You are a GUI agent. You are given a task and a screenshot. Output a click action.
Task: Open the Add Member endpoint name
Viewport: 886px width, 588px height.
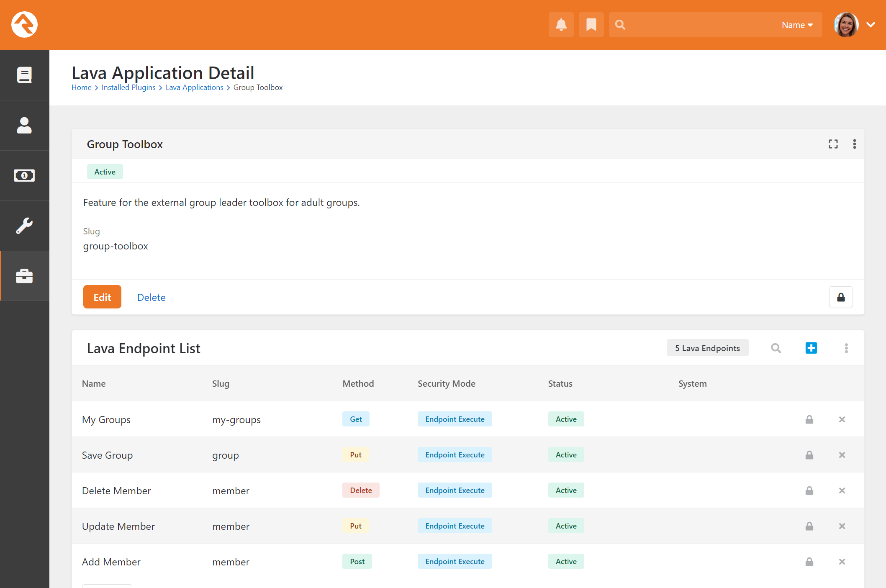click(x=111, y=562)
